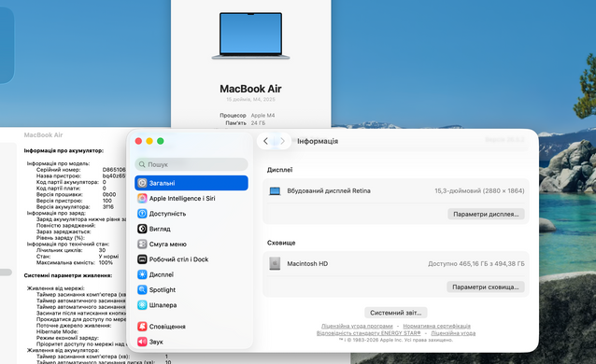Click the Пошук search field
This screenshot has width=596, height=364.
point(192,164)
